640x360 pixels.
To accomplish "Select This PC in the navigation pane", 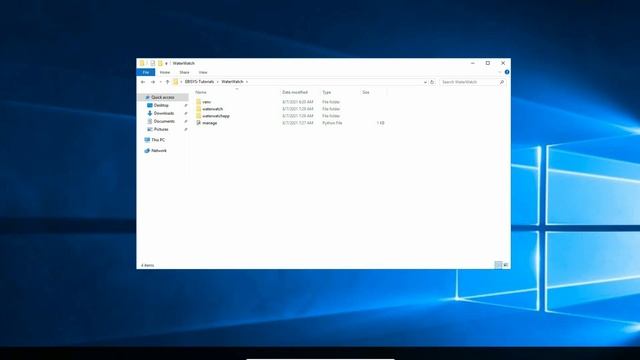I will pyautogui.click(x=158, y=140).
